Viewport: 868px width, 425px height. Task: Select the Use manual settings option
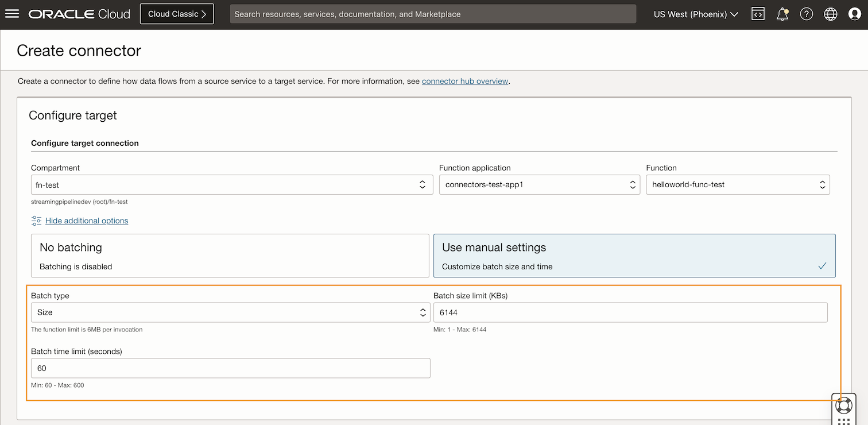(634, 254)
